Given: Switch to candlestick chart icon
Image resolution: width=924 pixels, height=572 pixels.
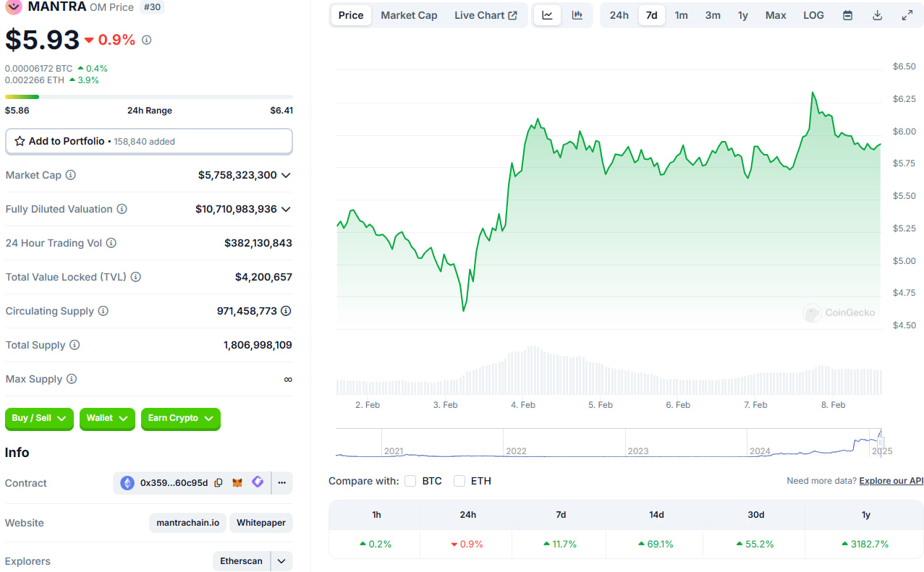Looking at the screenshot, I should (x=577, y=15).
